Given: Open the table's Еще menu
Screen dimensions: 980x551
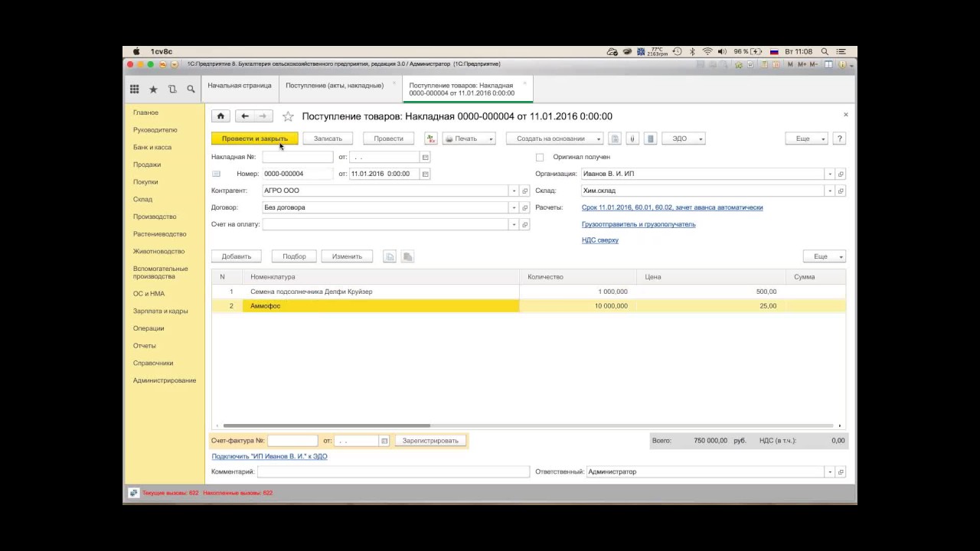Looking at the screenshot, I should (x=825, y=256).
